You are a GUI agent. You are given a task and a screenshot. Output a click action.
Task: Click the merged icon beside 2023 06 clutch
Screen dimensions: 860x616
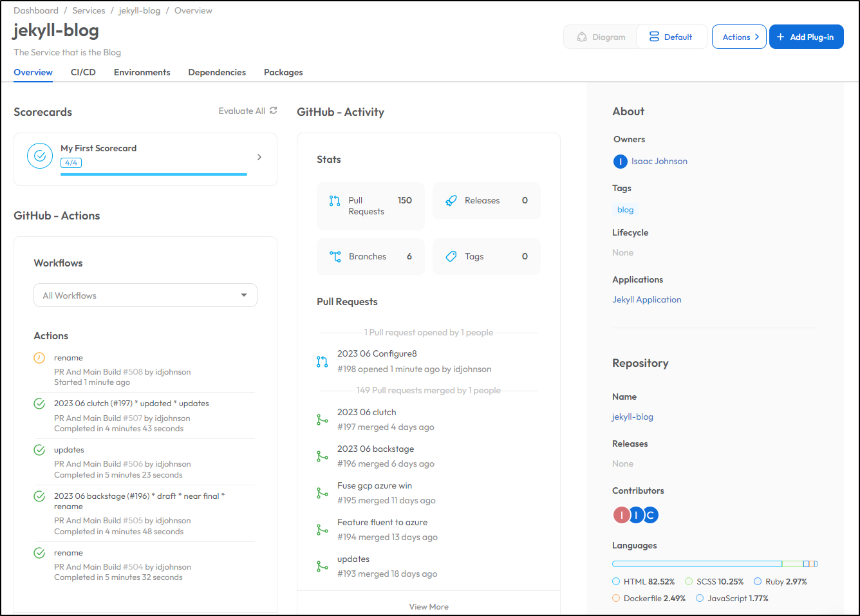point(322,420)
